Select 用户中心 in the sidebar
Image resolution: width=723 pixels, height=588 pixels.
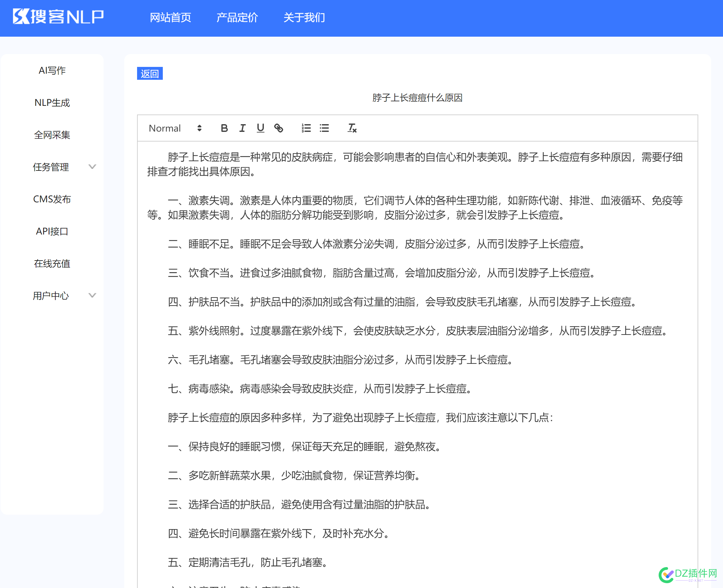click(x=51, y=296)
